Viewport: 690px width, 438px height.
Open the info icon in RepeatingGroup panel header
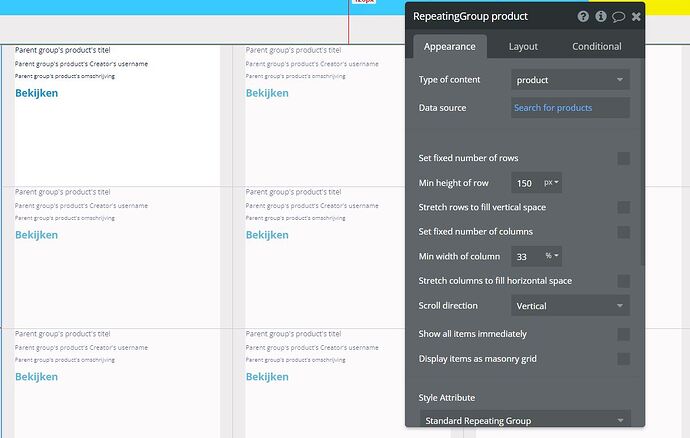[x=601, y=17]
